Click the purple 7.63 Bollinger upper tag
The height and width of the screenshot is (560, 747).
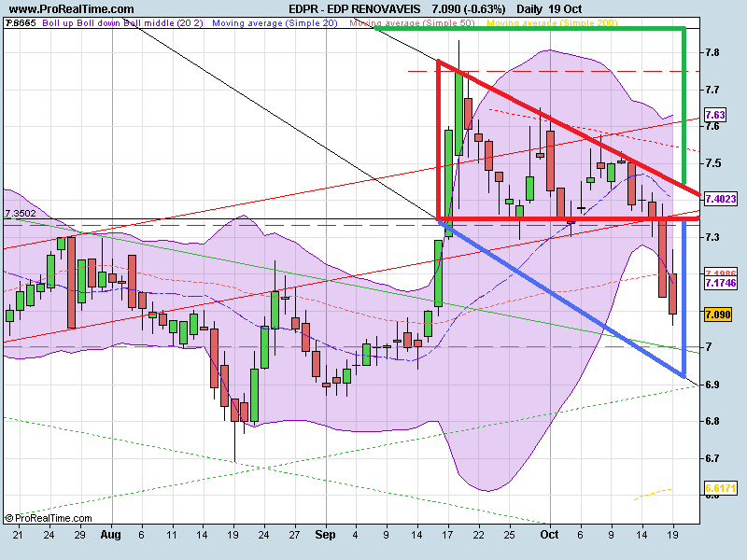click(x=715, y=115)
